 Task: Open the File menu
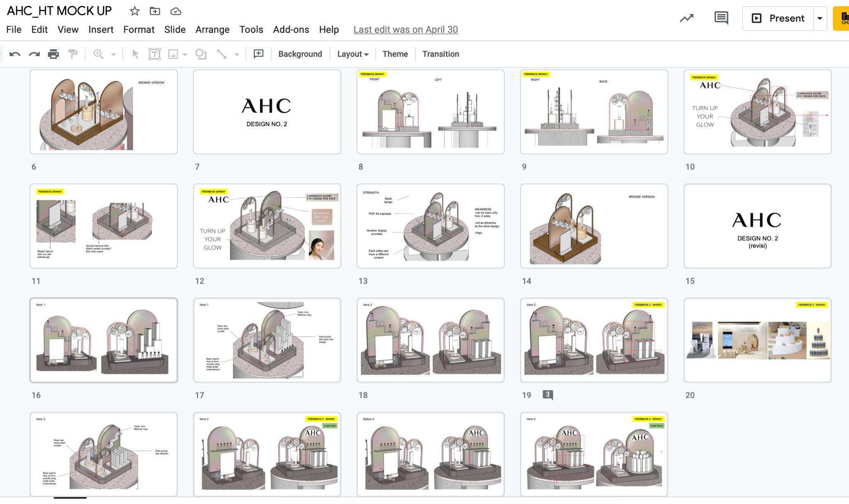click(x=14, y=29)
